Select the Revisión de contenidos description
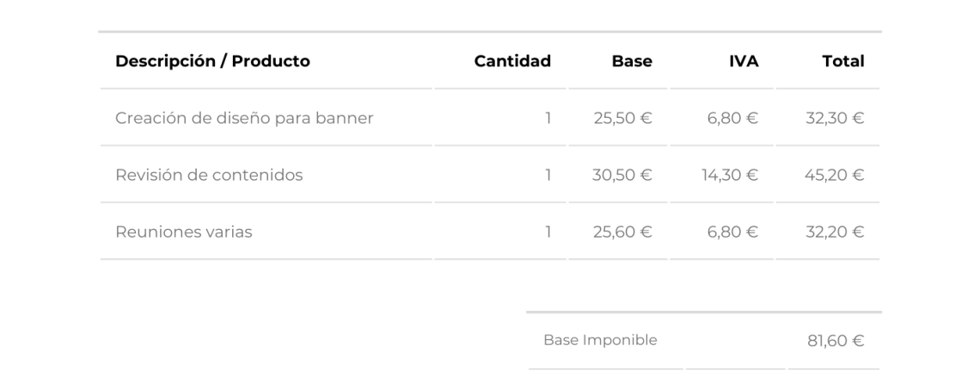This screenshot has width=980, height=383. click(209, 176)
